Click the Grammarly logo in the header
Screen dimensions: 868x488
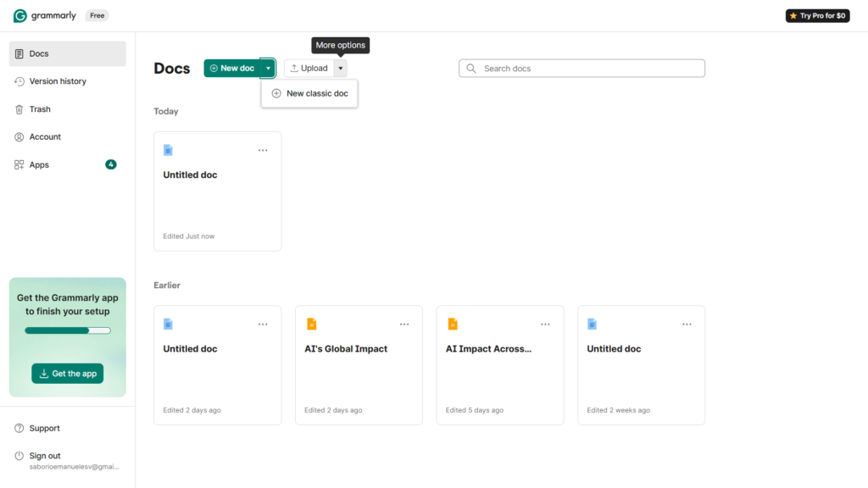pos(44,15)
